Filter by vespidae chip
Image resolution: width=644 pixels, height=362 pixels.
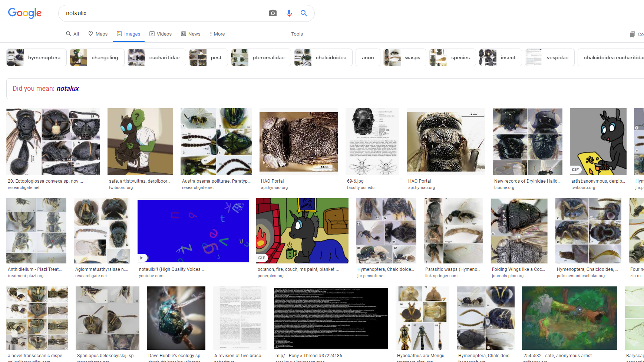point(550,57)
